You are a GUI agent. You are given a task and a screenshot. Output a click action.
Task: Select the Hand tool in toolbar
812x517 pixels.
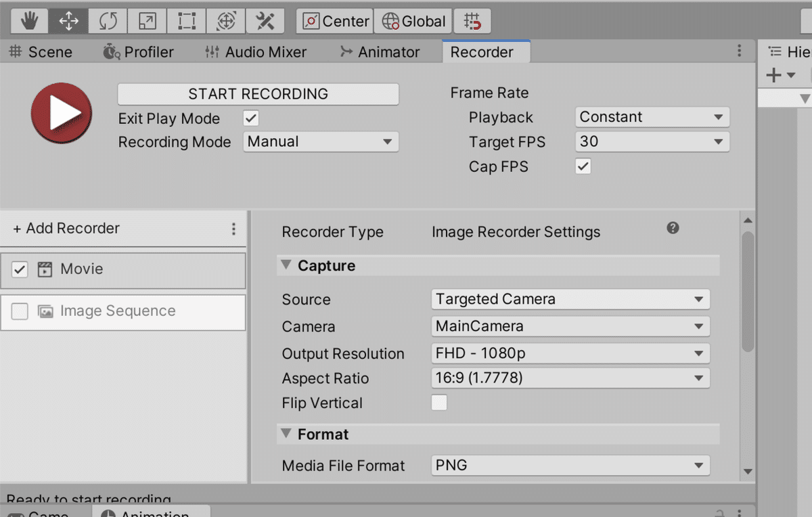(x=28, y=21)
